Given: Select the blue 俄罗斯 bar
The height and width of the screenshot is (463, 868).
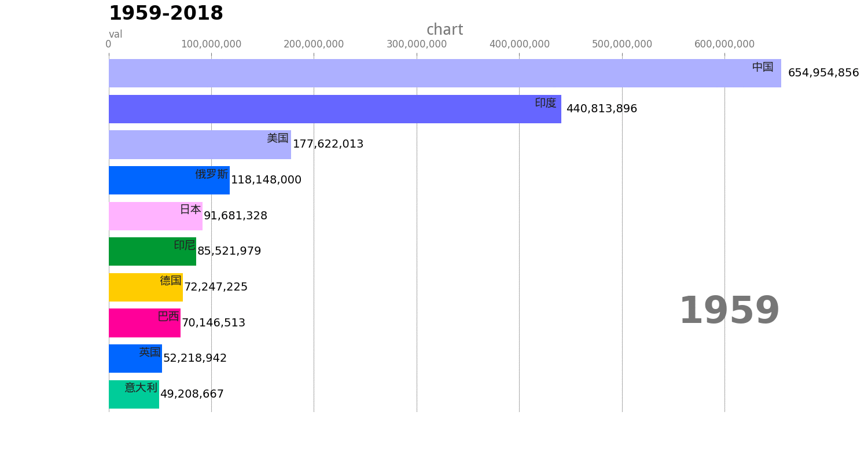Looking at the screenshot, I should [x=169, y=180].
